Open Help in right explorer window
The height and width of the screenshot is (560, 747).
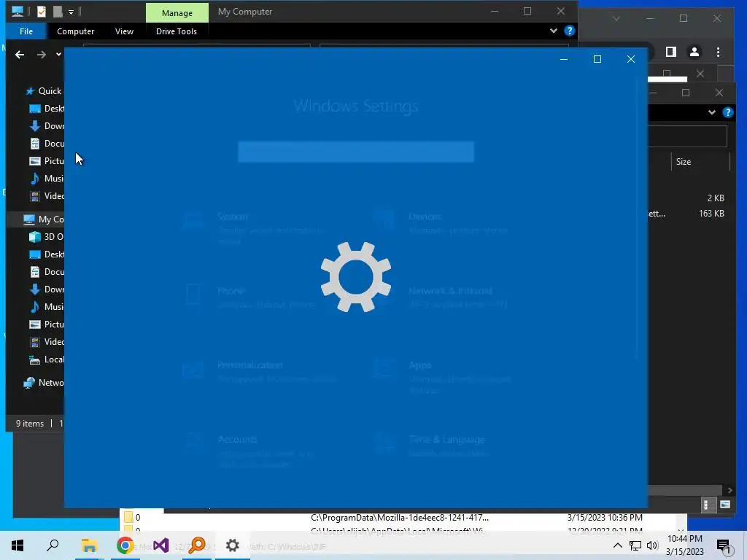point(728,112)
